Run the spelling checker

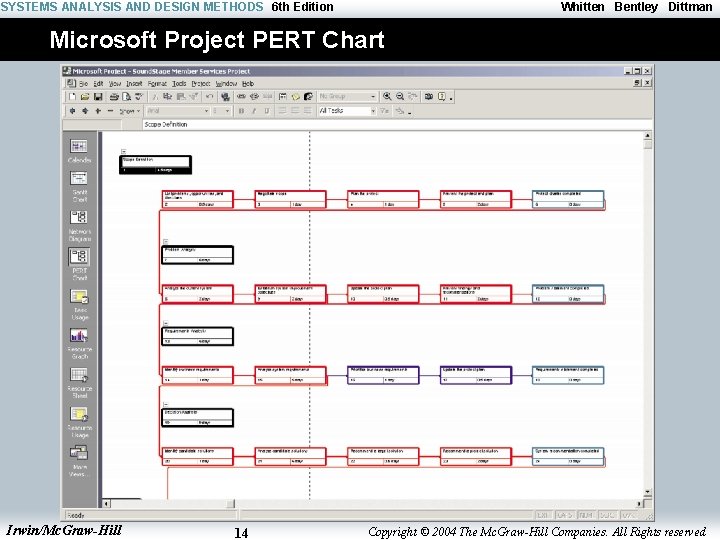139,96
